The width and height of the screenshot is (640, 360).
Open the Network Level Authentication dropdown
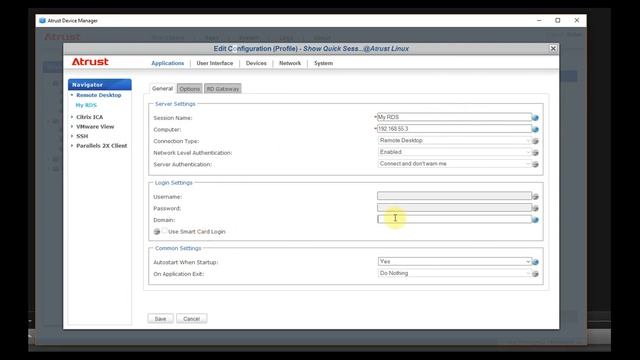tap(454, 152)
